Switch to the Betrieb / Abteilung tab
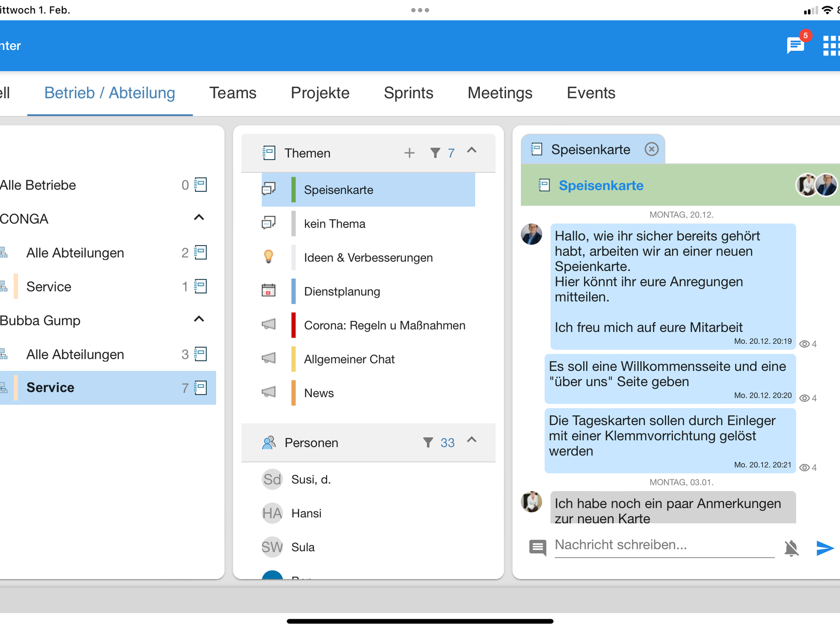Image resolution: width=840 pixels, height=630 pixels. (110, 93)
